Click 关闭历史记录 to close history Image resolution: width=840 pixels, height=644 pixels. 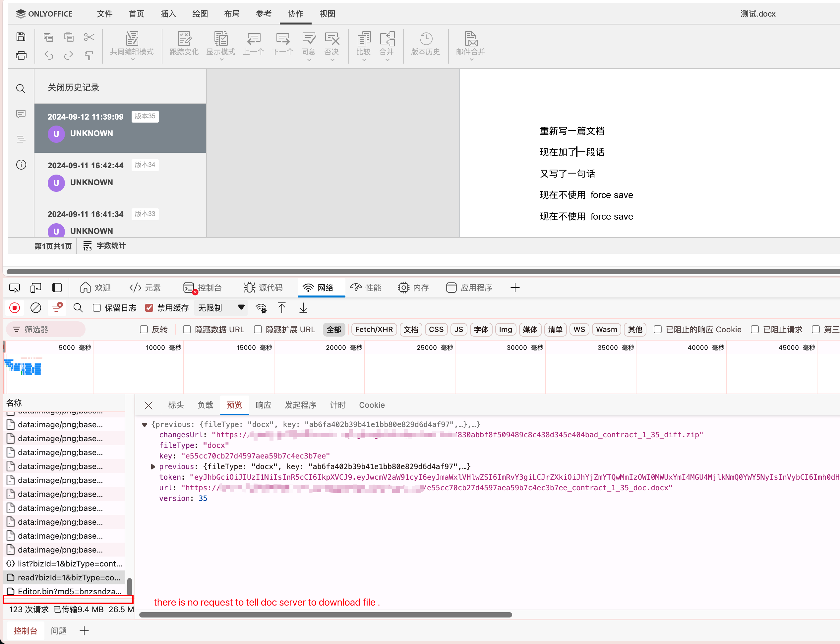pyautogui.click(x=73, y=87)
